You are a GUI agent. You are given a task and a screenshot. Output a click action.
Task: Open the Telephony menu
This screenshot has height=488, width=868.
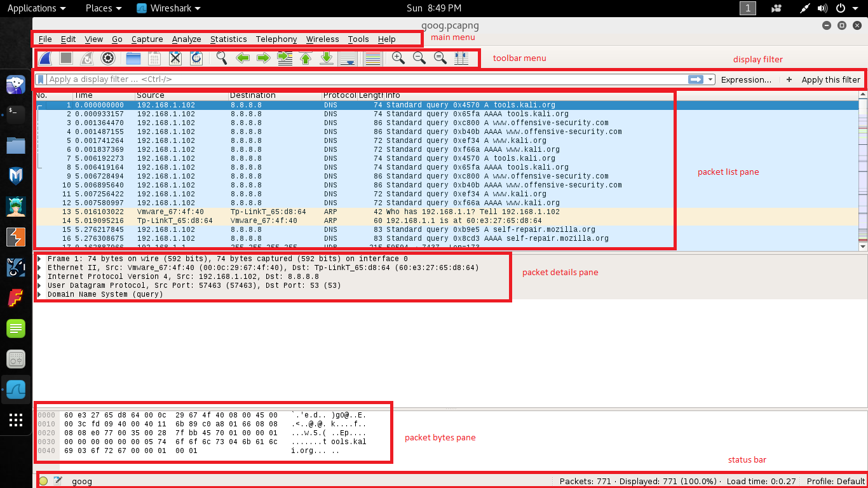pyautogui.click(x=276, y=39)
